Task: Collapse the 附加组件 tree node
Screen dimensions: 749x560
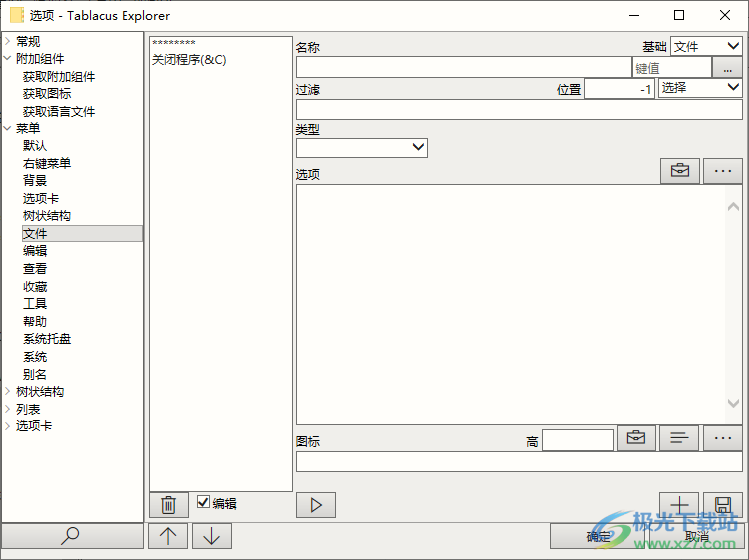Action: coord(8,59)
